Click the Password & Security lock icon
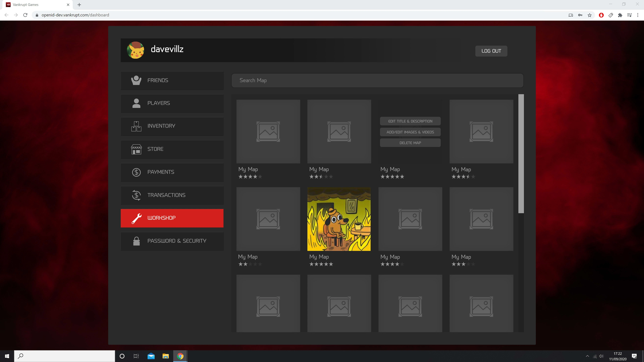This screenshot has width=644, height=362. point(136,241)
